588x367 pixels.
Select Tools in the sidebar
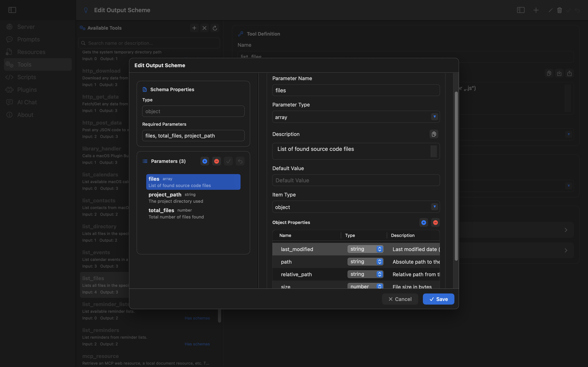coord(38,64)
